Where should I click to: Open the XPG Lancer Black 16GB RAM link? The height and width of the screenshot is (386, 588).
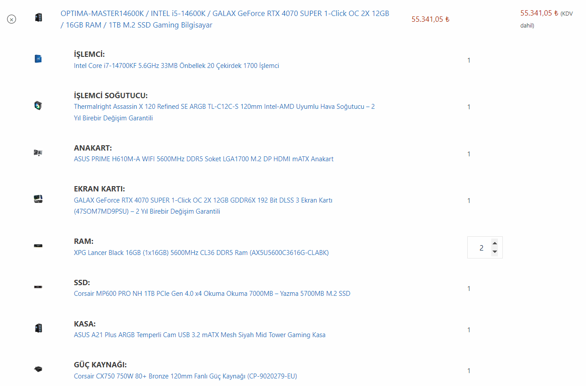(x=201, y=253)
